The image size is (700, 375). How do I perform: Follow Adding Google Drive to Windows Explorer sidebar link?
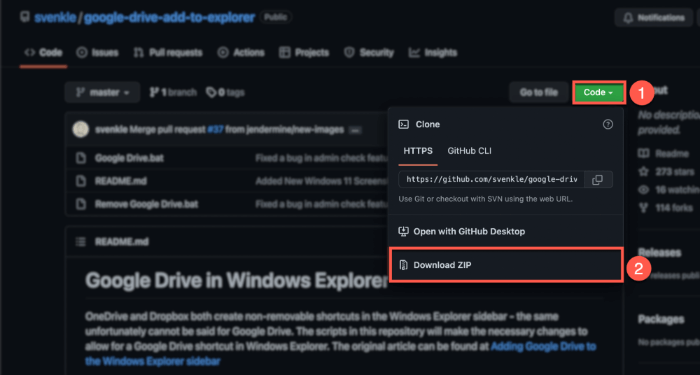pyautogui.click(x=341, y=354)
